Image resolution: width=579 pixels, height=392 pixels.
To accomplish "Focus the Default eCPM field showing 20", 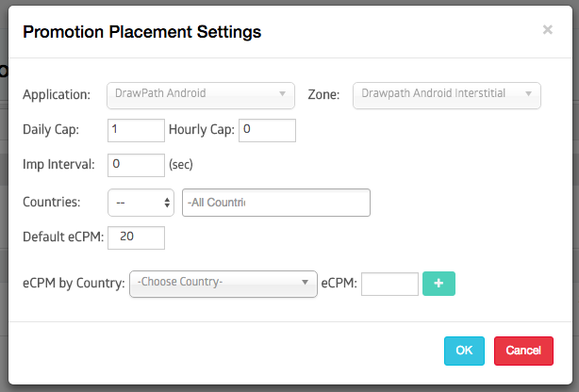I will [x=136, y=237].
